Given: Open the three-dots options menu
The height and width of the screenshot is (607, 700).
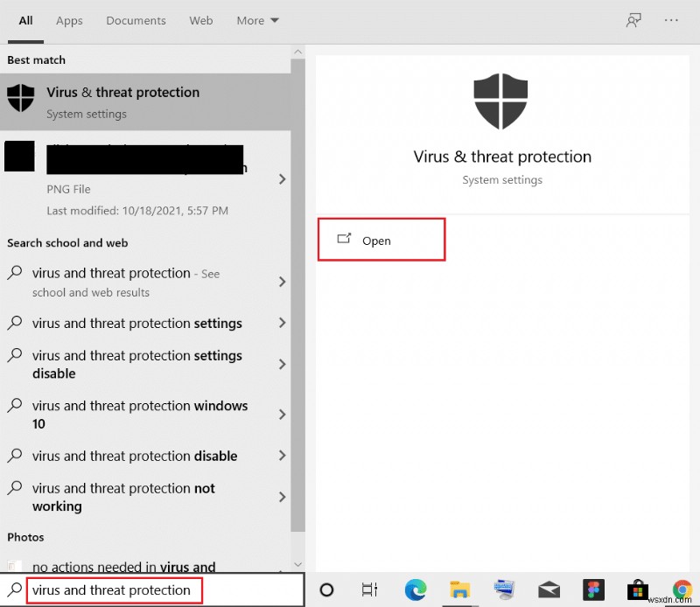Looking at the screenshot, I should (671, 20).
